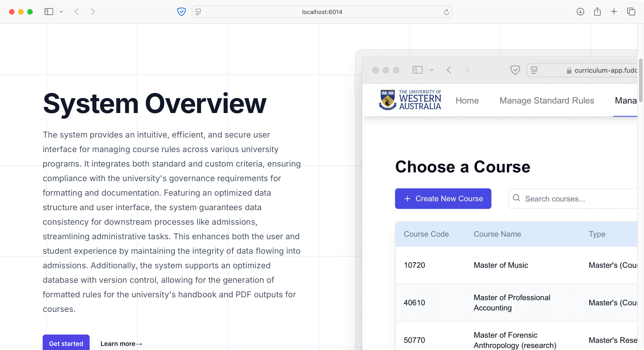Viewport: 644px width, 350px height.
Task: Click the localhost:6014 address field
Action: click(322, 12)
